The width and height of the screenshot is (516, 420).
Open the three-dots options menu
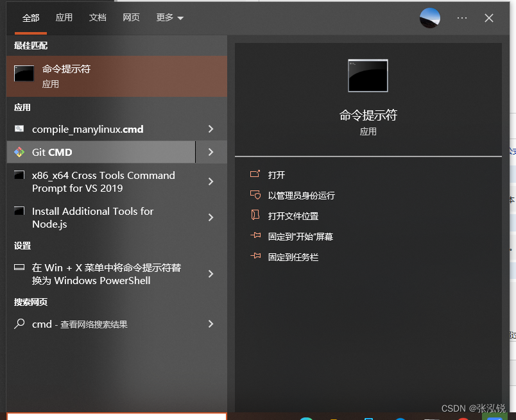tap(462, 18)
